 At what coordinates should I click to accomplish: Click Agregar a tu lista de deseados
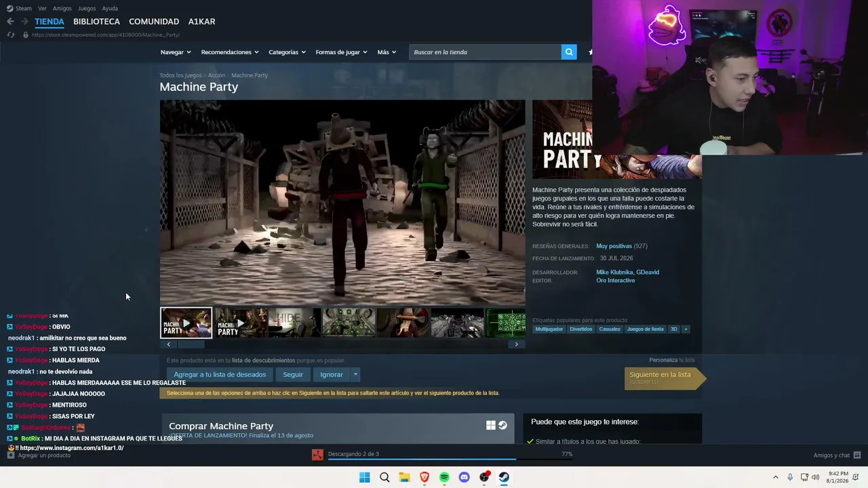pyautogui.click(x=220, y=374)
